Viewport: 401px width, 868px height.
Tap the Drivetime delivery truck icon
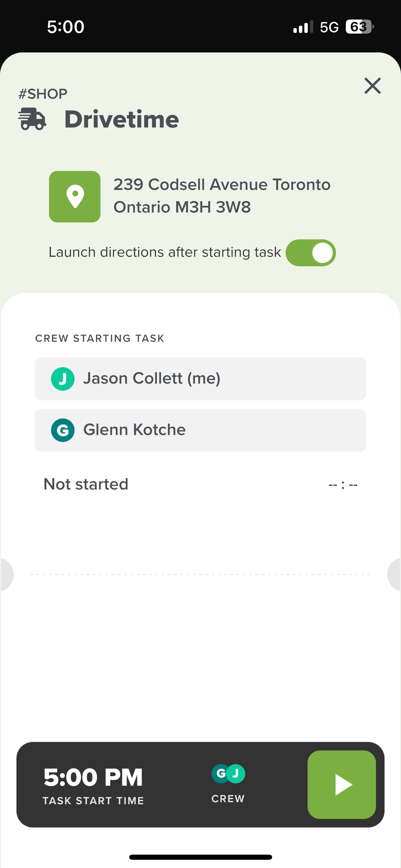pos(32,119)
